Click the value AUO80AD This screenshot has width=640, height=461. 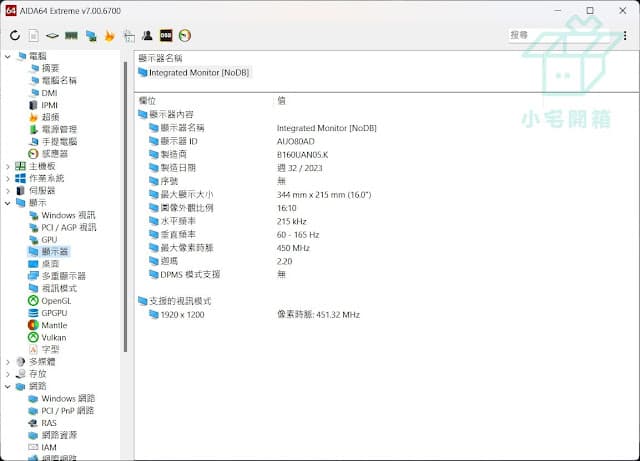tap(296, 141)
